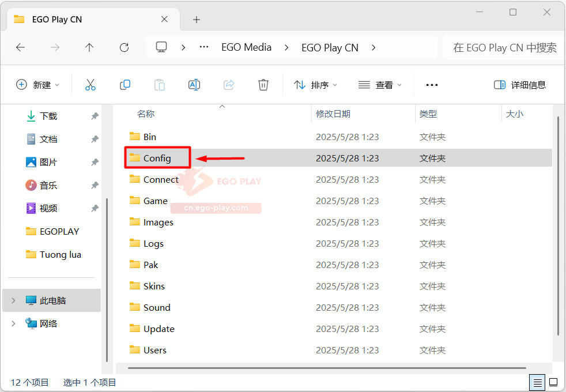The image size is (566, 392).
Task: Click EGO Media in the breadcrumb
Action: pos(247,47)
